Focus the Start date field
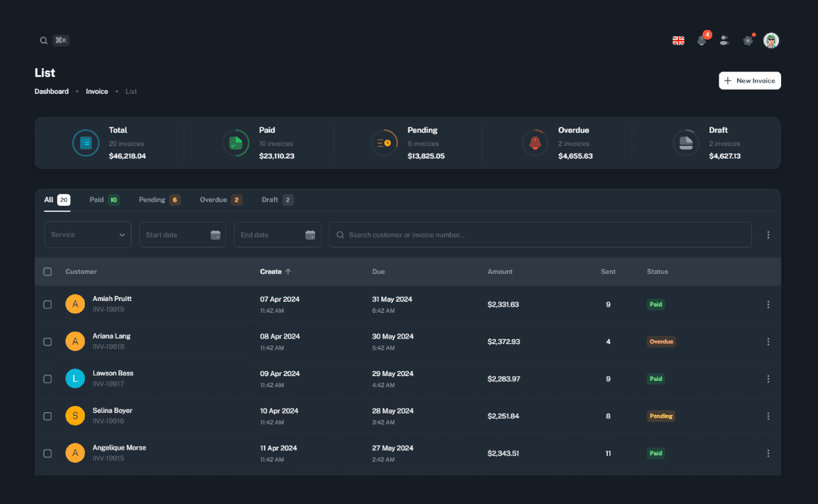 pyautogui.click(x=182, y=235)
